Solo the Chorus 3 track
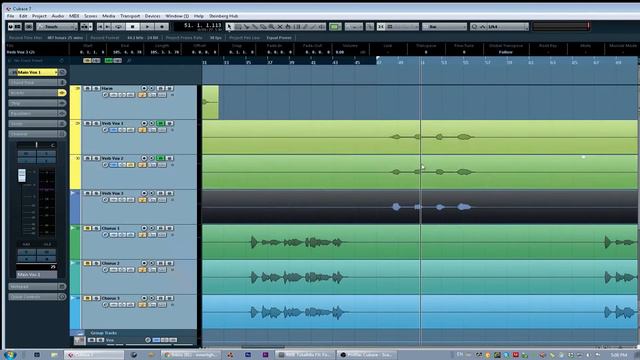Image resolution: width=640 pixels, height=360 pixels. tap(96, 298)
